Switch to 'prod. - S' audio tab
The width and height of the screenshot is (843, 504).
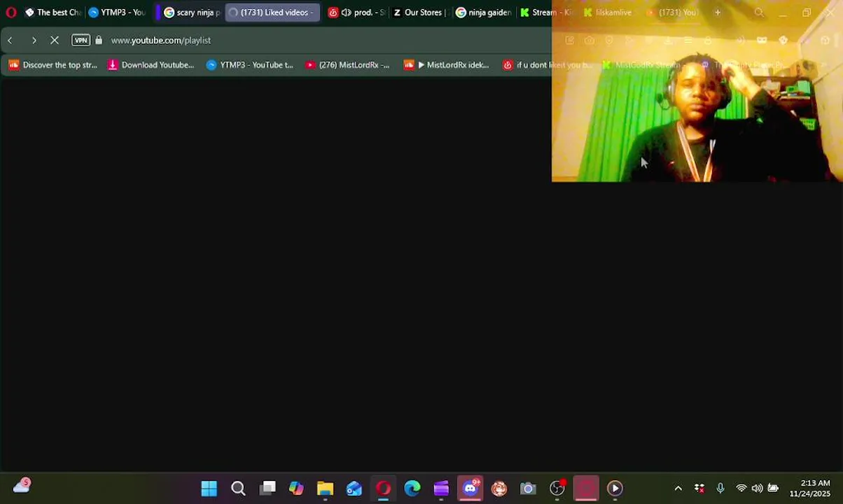pyautogui.click(x=356, y=13)
